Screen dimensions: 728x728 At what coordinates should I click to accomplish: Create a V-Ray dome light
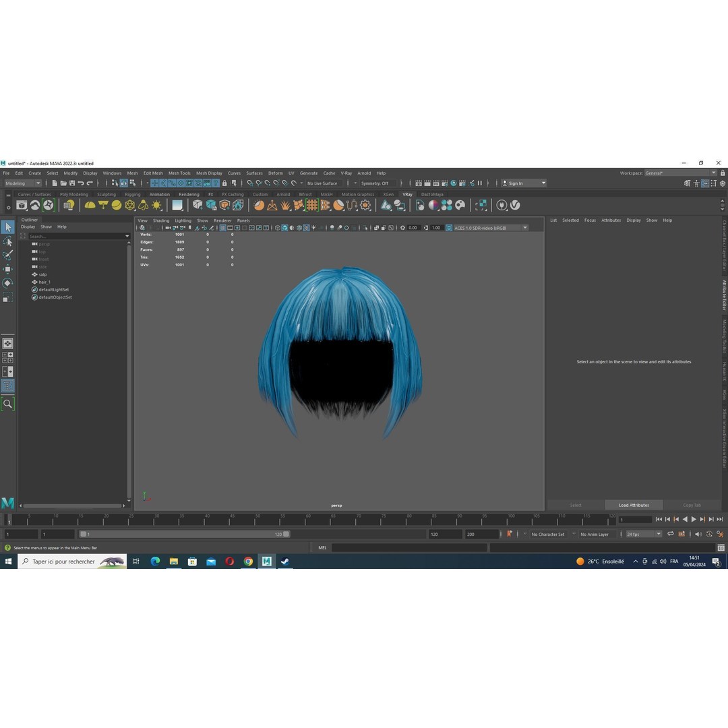[90, 205]
